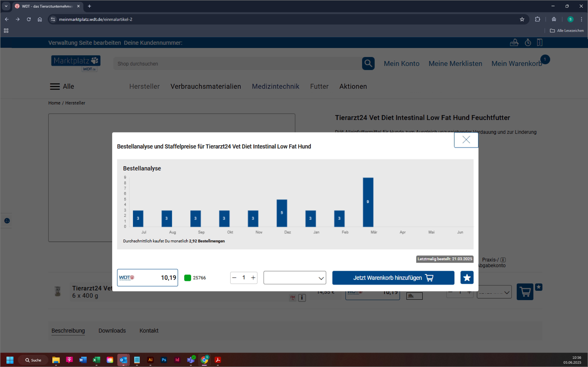This screenshot has width=588, height=367.
Task: Start a search with the magnifier icon
Action: click(x=368, y=63)
